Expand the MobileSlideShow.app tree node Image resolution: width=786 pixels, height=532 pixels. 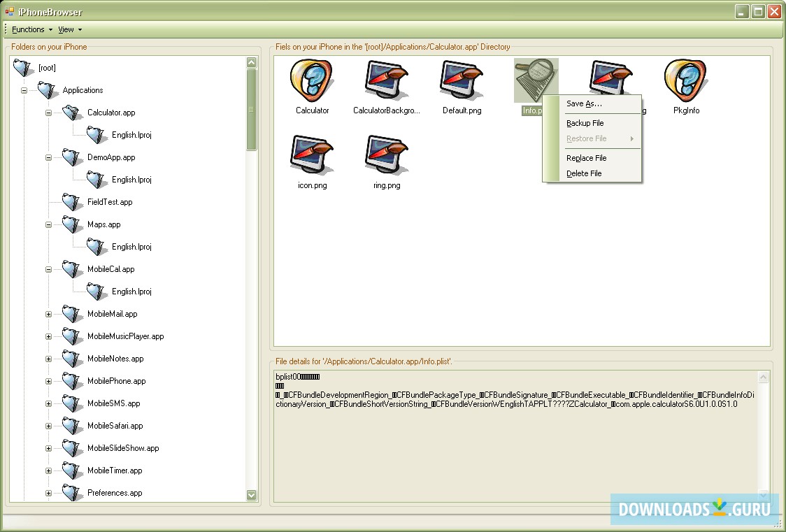[x=49, y=448]
